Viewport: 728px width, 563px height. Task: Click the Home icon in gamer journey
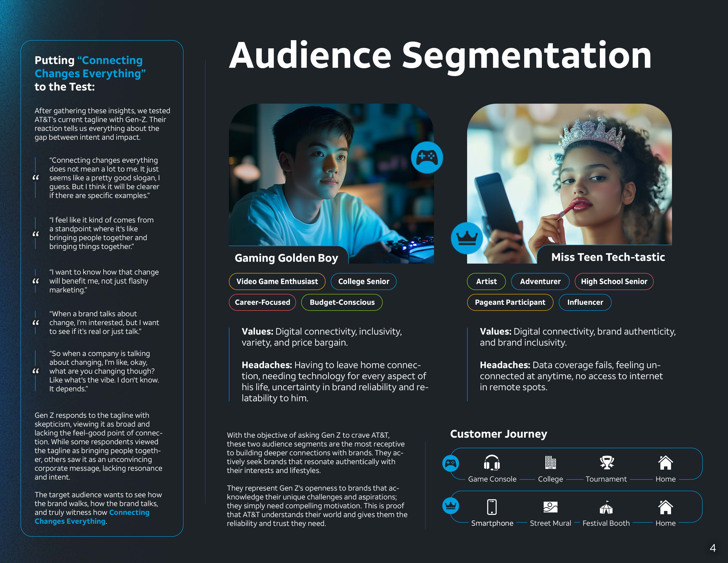coord(665,462)
